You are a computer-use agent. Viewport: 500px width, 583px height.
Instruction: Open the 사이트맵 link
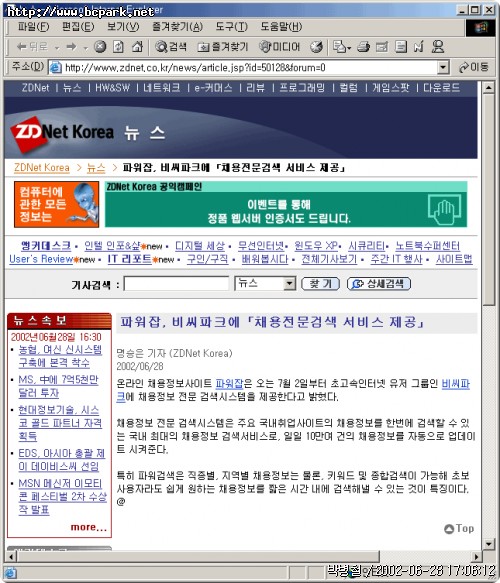pos(454,259)
